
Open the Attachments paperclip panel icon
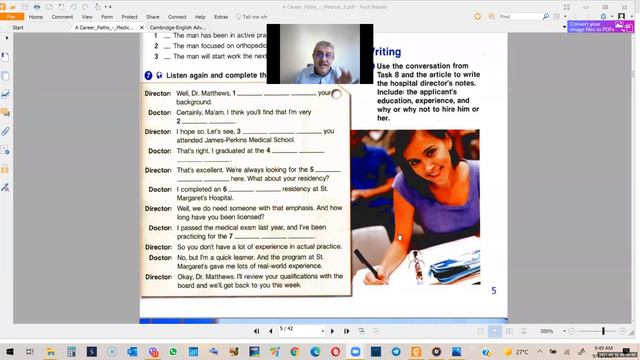[x=5, y=131]
